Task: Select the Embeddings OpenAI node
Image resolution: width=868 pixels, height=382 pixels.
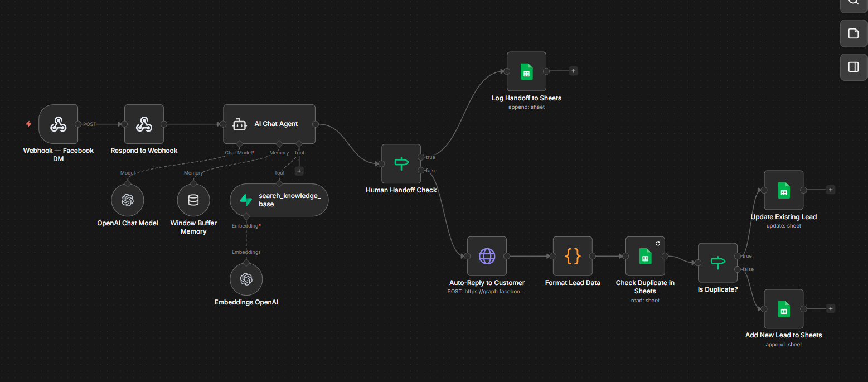Action: 246,279
